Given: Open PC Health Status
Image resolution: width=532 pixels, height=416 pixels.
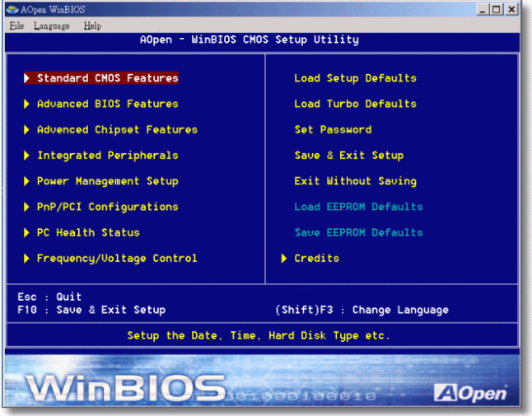Looking at the screenshot, I should point(88,233).
